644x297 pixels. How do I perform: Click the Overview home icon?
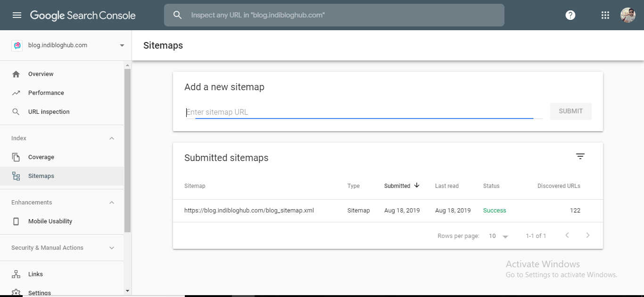16,74
